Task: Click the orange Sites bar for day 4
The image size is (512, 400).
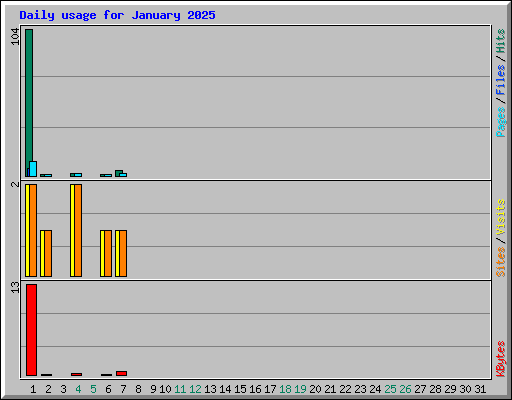Action: [x=78, y=230]
